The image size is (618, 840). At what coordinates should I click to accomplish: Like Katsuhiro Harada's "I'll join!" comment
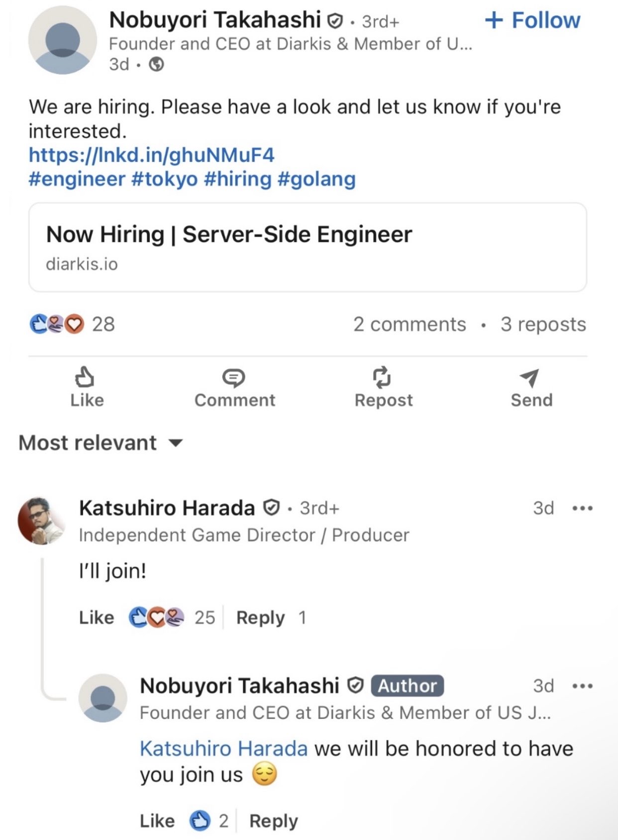pos(97,617)
